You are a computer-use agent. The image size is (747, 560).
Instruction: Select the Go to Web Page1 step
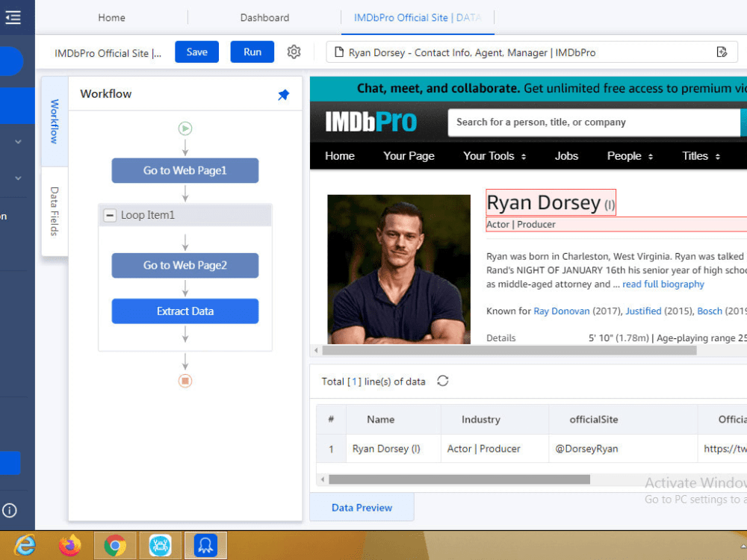point(185,170)
